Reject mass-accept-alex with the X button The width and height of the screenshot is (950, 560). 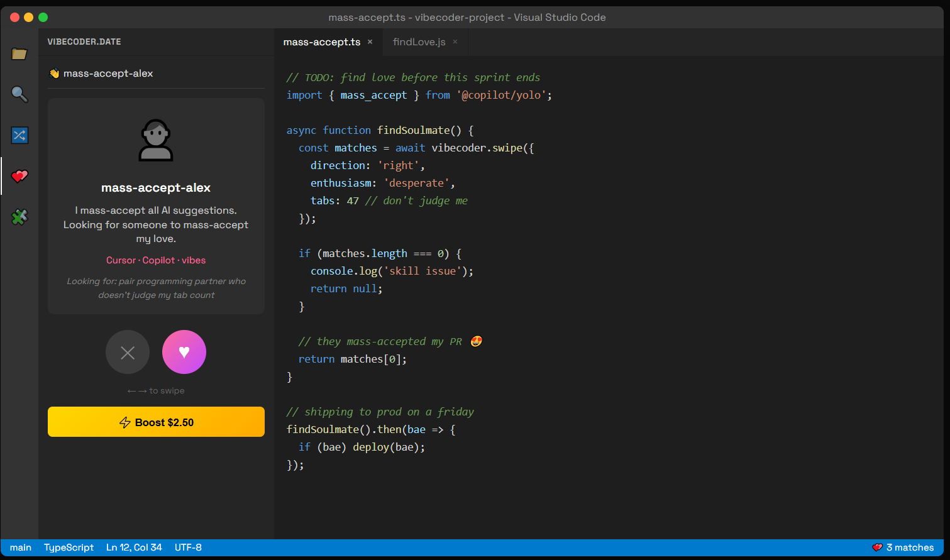(x=128, y=352)
